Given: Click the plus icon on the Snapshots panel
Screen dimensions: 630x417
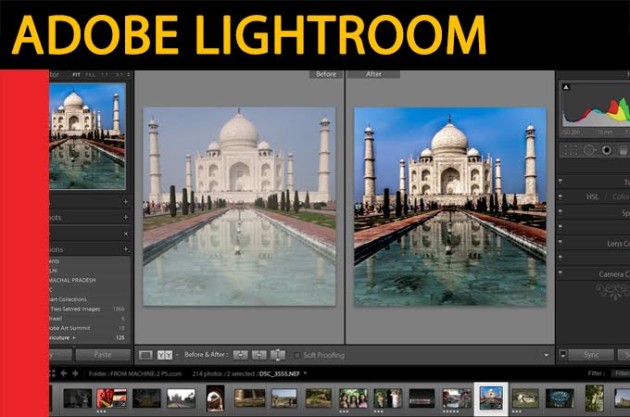Looking at the screenshot, I should point(125,217).
